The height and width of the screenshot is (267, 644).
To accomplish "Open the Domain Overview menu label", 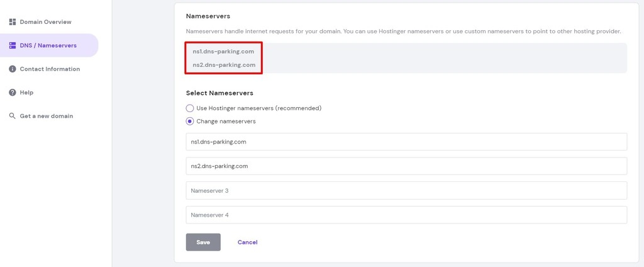I will coord(45,22).
